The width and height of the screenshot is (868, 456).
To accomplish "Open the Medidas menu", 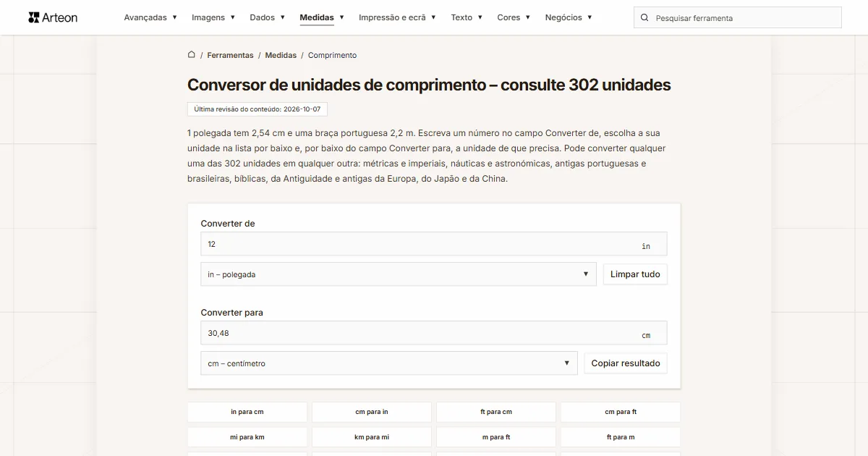I will click(322, 17).
